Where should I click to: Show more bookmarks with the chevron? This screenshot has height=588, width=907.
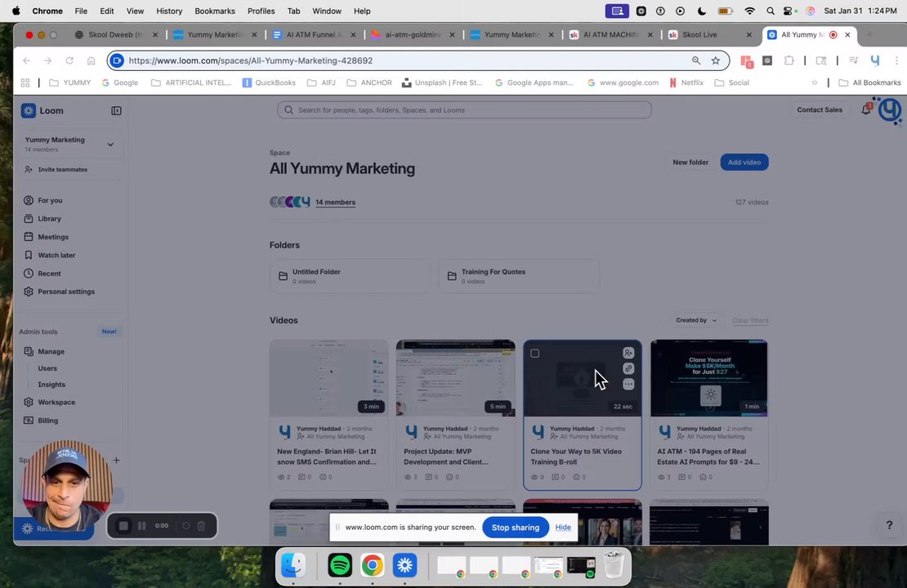click(x=815, y=82)
